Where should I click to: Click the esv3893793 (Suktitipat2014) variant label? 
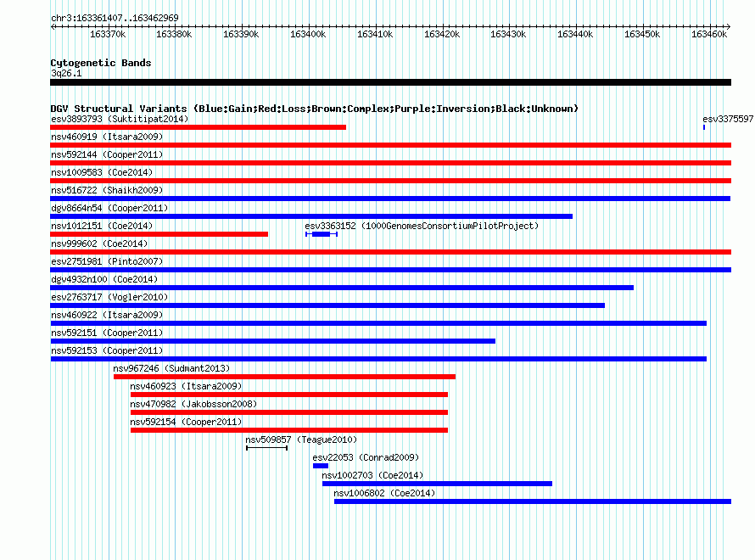(x=120, y=119)
